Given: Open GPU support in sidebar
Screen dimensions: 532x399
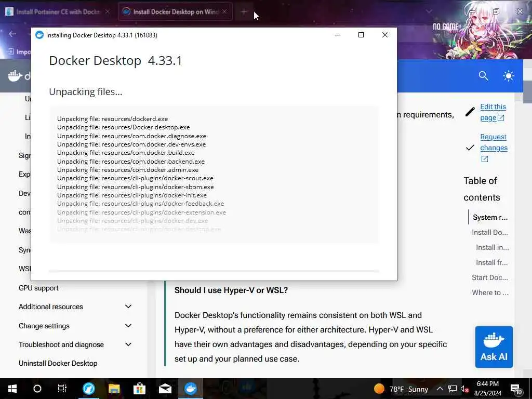Looking at the screenshot, I should tap(38, 288).
